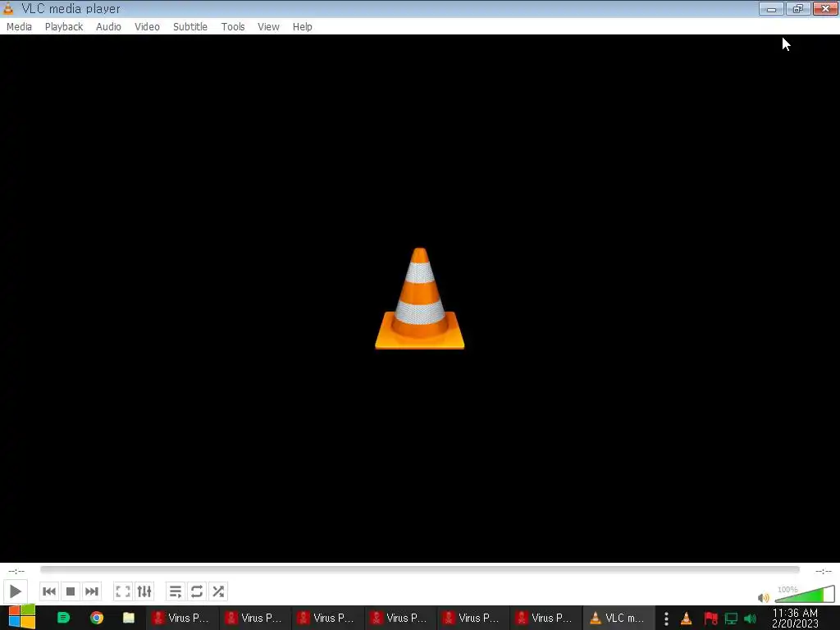The image size is (840, 630).
Task: Close the VLC media player window
Action: tap(825, 8)
